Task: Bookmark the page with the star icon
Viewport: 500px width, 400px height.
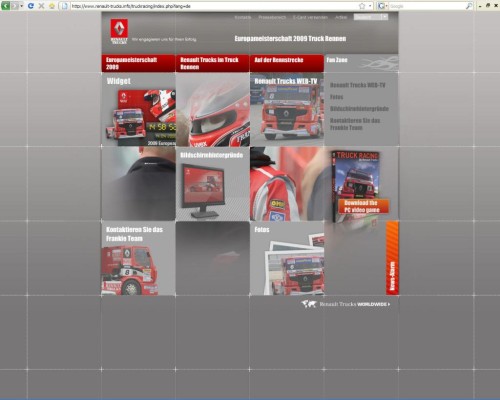Action: (52, 6)
